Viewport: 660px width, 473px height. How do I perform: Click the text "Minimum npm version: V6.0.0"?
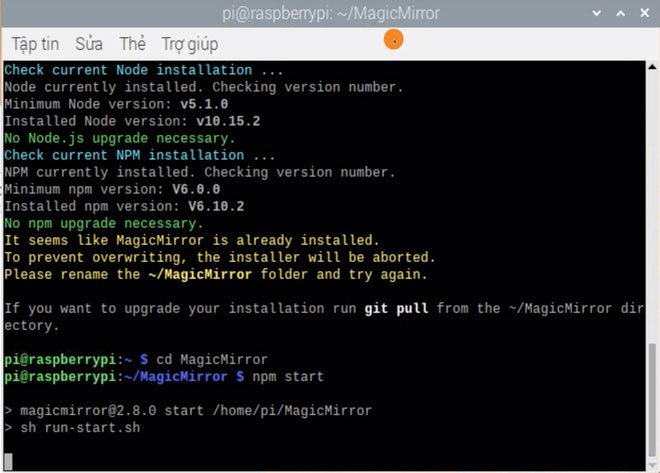pyautogui.click(x=112, y=189)
